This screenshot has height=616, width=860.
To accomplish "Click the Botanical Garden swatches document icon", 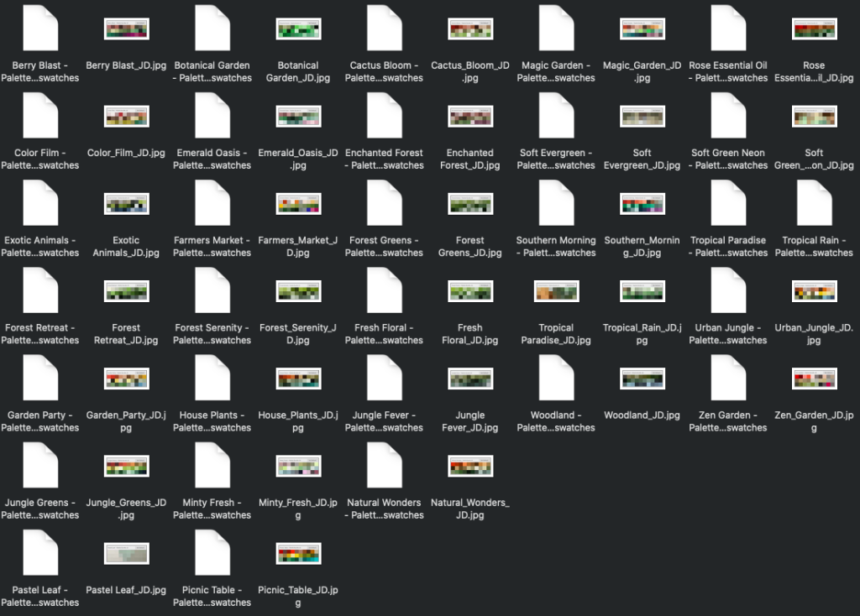I will pyautogui.click(x=212, y=29).
